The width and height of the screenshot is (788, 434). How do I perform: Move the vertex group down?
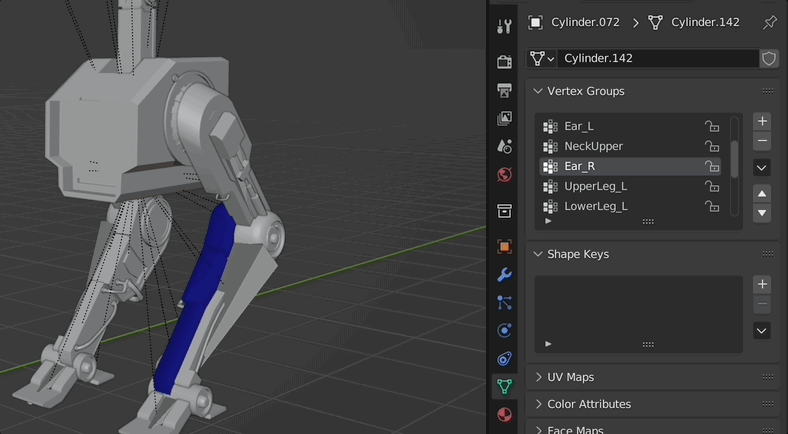click(762, 213)
